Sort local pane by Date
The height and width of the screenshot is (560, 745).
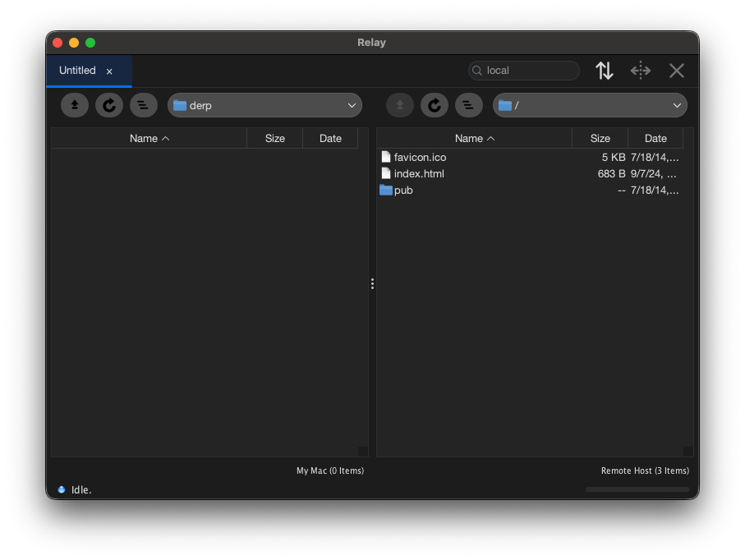(330, 138)
